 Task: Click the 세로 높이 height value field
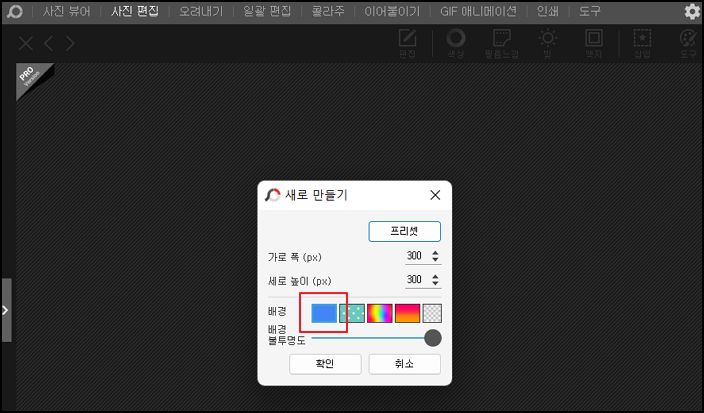[417, 280]
